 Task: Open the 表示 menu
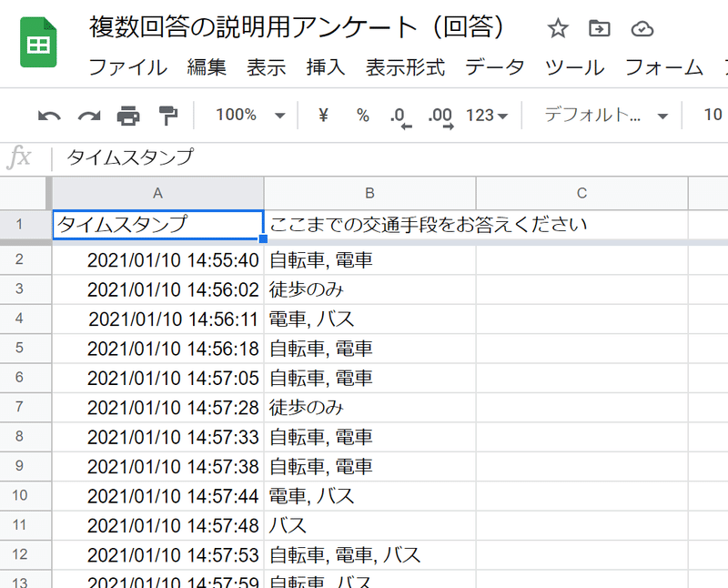pyautogui.click(x=266, y=67)
